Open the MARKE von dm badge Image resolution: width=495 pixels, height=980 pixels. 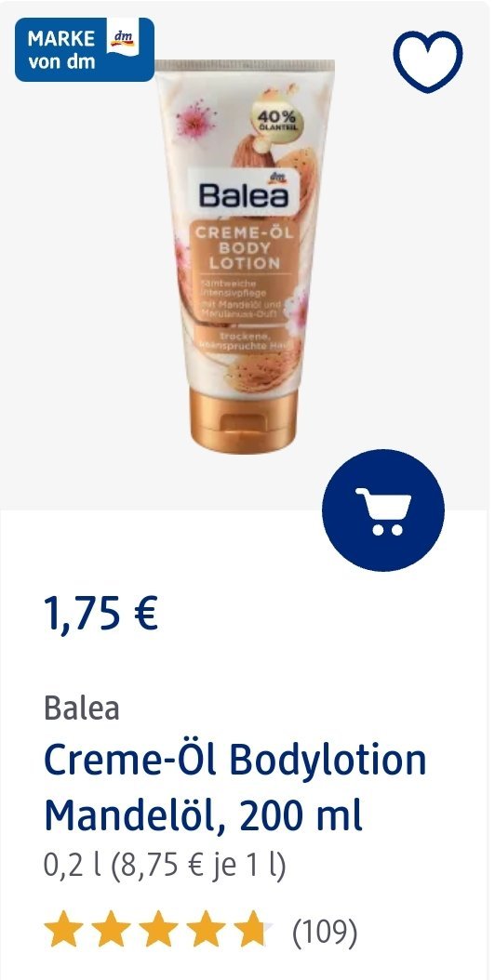click(85, 49)
